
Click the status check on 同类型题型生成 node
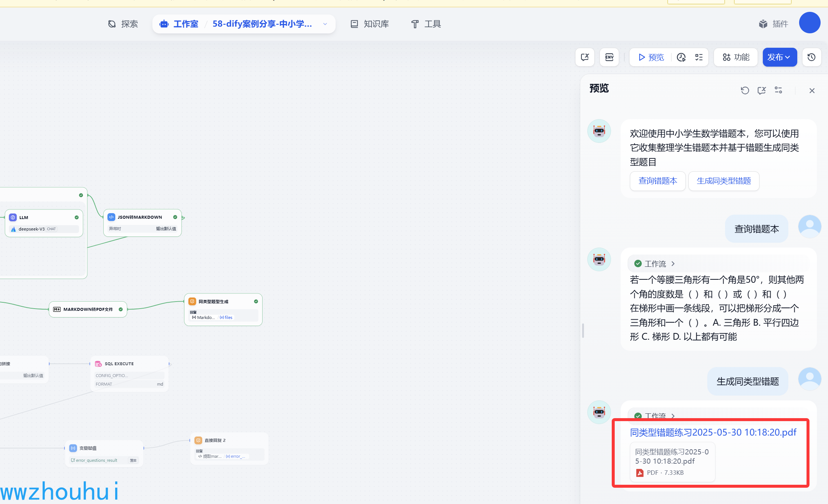(256, 302)
